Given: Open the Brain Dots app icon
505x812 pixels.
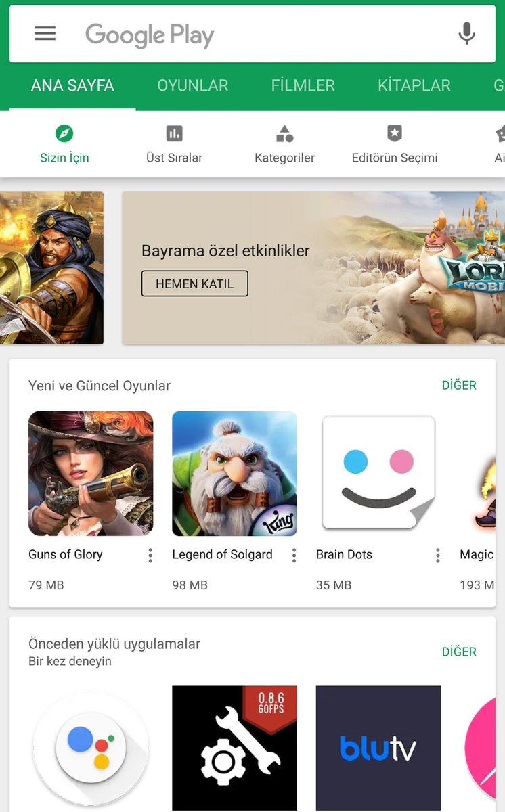Looking at the screenshot, I should point(378,474).
